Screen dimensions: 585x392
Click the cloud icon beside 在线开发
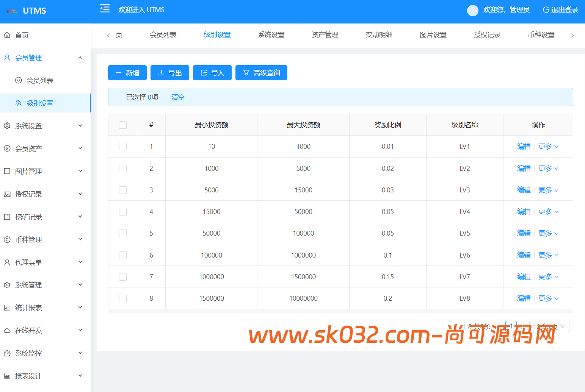pos(7,330)
